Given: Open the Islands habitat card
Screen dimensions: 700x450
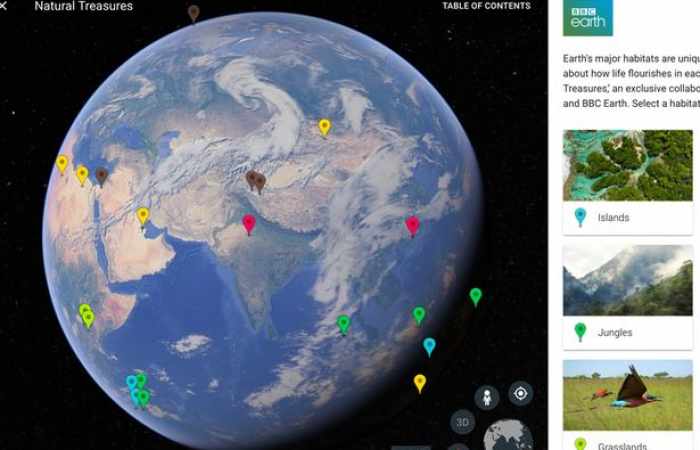Looking at the screenshot, I should click(x=628, y=182).
